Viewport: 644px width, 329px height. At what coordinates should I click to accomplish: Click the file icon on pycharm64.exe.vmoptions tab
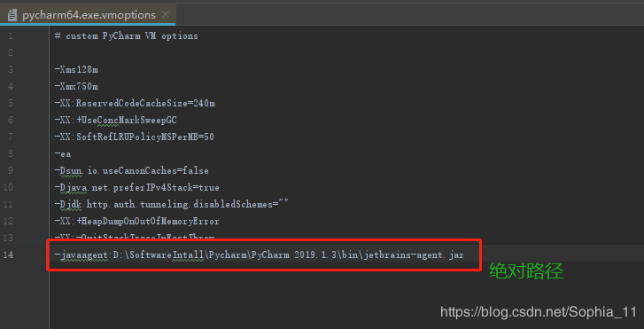point(12,15)
